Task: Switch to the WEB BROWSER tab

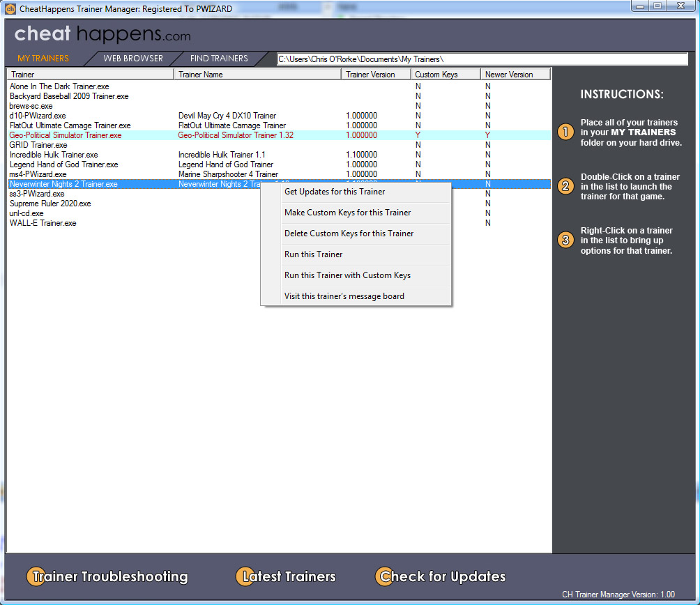Action: click(133, 59)
